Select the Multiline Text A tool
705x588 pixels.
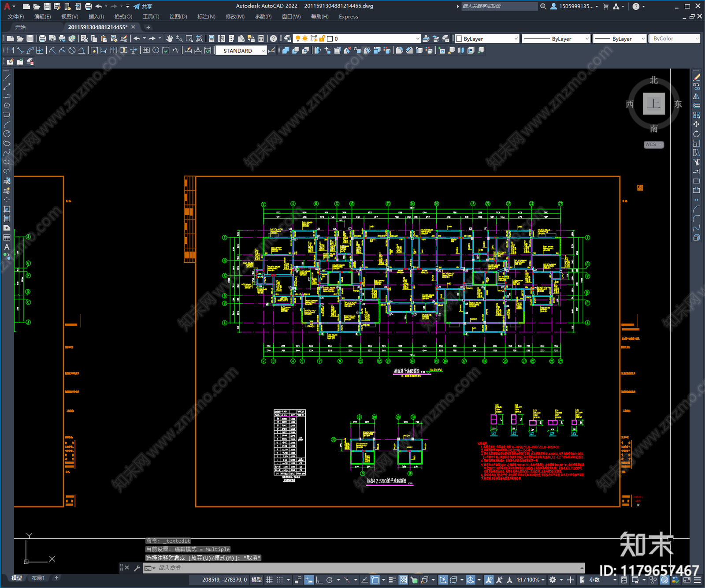(7, 247)
